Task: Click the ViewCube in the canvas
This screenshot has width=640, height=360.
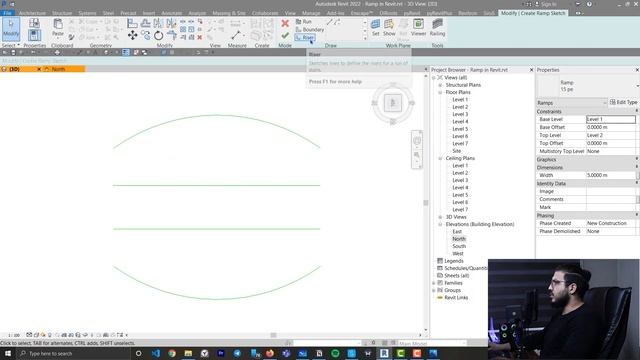Action: 393,103
